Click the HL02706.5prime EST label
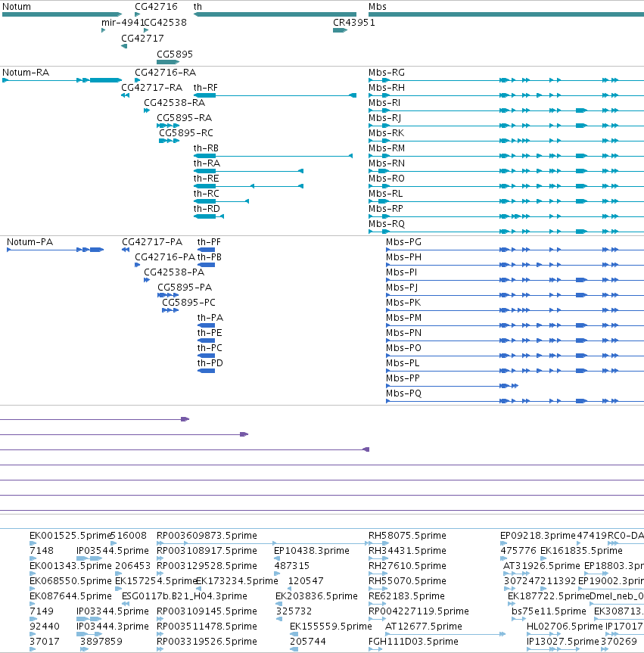The height and width of the screenshot is (653, 644). pos(565,627)
